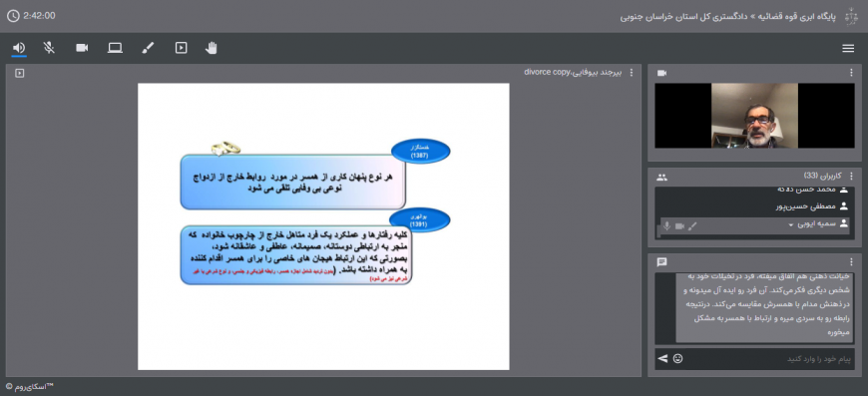This screenshot has height=396, width=868.
Task: Open the hamburger main menu
Action: [848, 49]
